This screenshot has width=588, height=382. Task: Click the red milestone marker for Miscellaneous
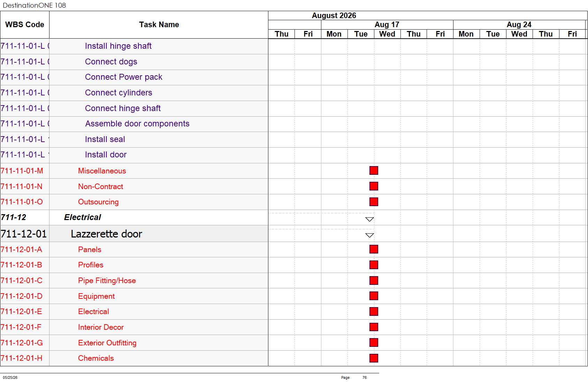[x=374, y=171]
